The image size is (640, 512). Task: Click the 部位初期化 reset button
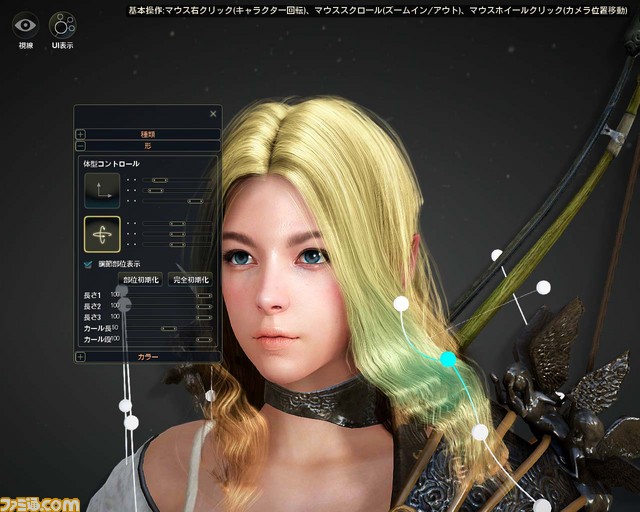point(140,280)
